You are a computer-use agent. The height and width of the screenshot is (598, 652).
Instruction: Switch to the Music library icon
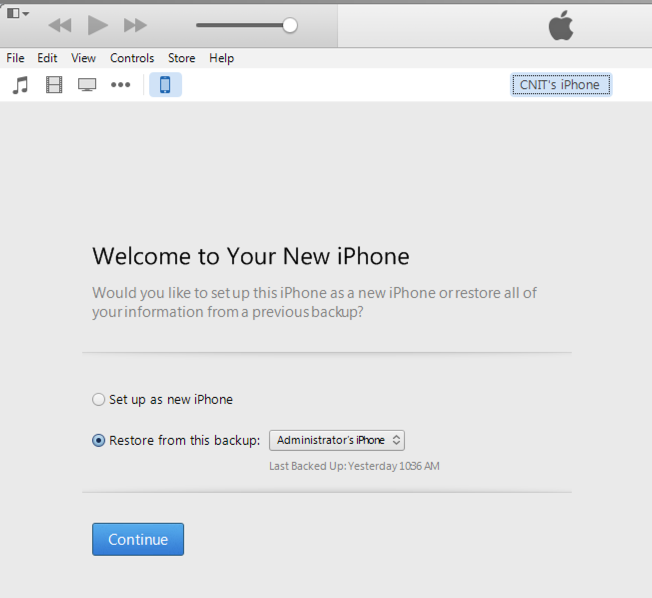point(20,85)
